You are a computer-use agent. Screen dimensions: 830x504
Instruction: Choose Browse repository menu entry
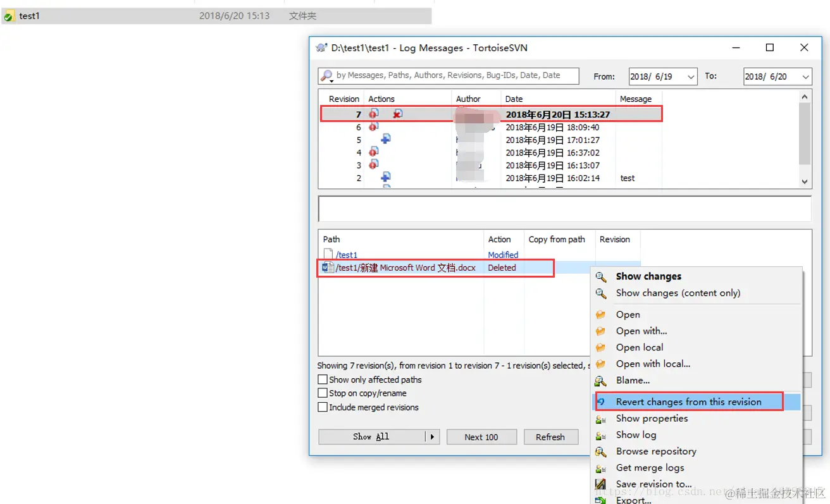coord(656,451)
